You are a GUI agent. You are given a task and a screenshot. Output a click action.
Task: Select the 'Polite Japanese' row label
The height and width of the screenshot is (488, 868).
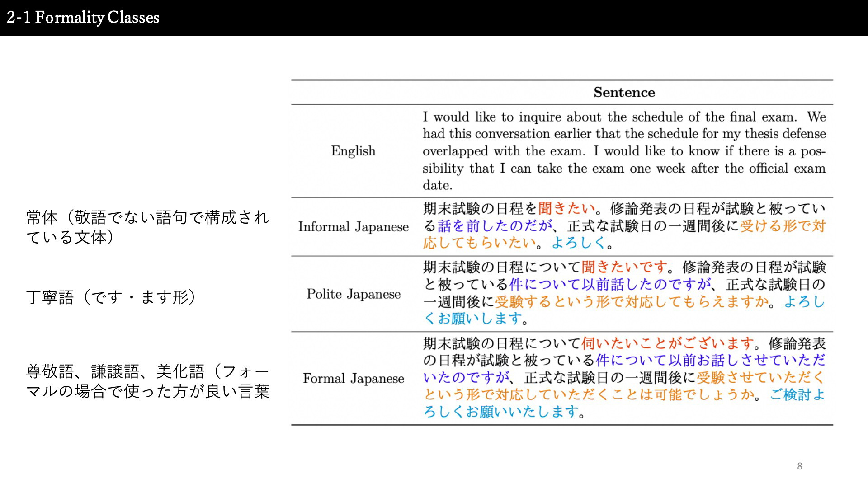point(354,294)
